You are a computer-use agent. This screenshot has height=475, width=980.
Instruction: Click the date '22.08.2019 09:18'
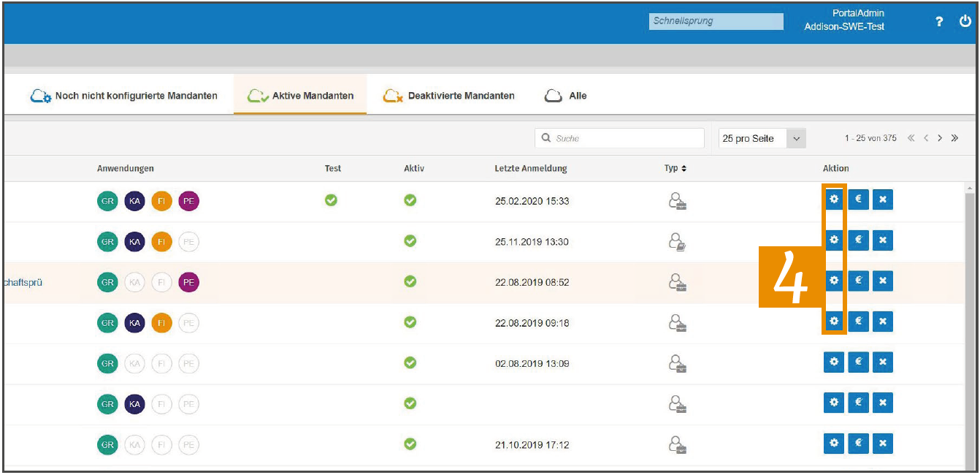532,323
